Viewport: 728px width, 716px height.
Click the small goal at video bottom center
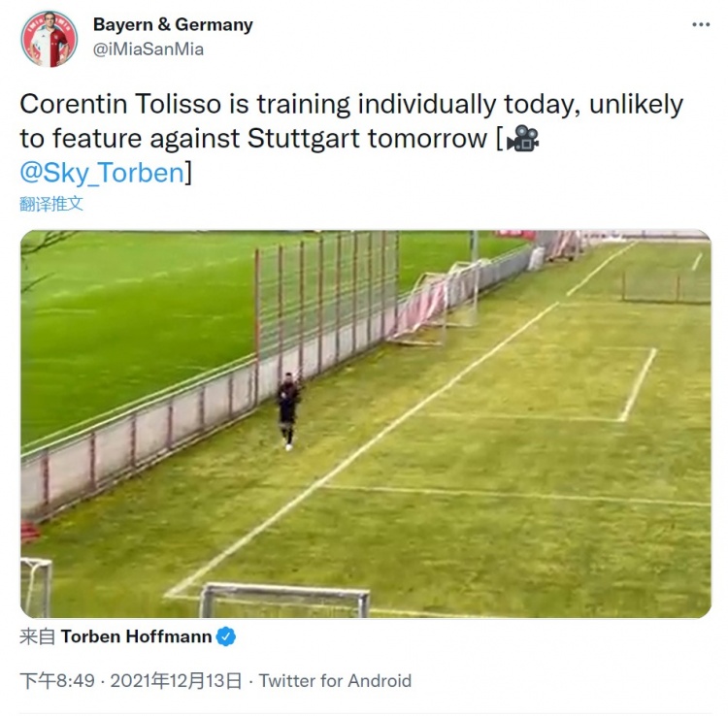(284, 600)
